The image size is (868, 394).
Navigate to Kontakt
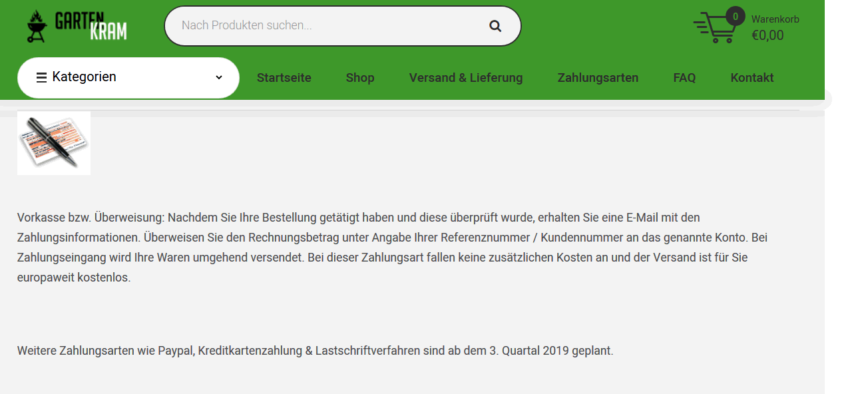pyautogui.click(x=752, y=78)
